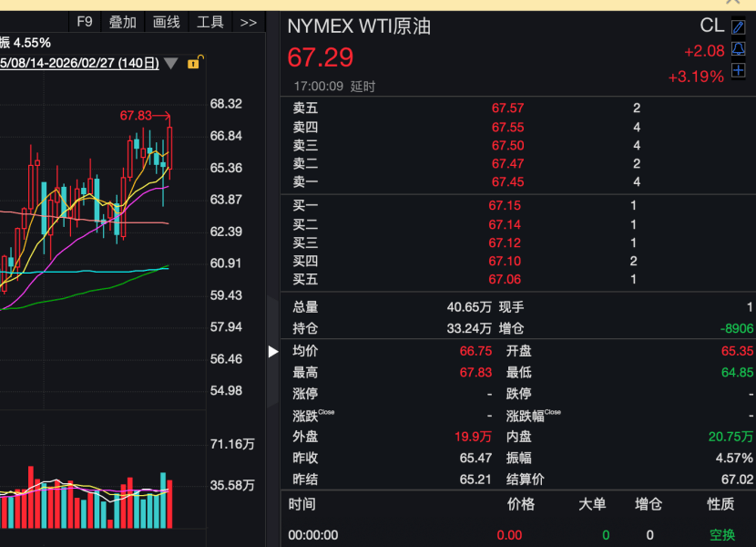This screenshot has width=756, height=547.
Task: Click the 涨跌 Close toggle label
Action: pos(313,415)
